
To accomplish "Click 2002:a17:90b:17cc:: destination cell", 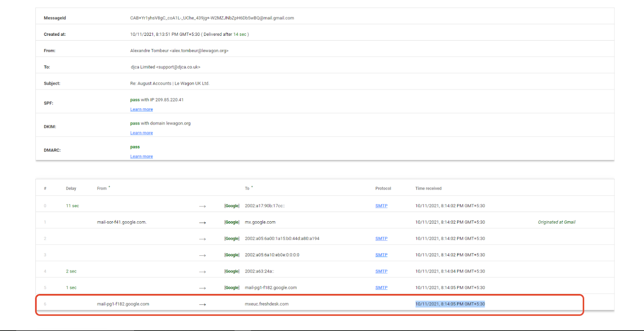I will (x=265, y=206).
